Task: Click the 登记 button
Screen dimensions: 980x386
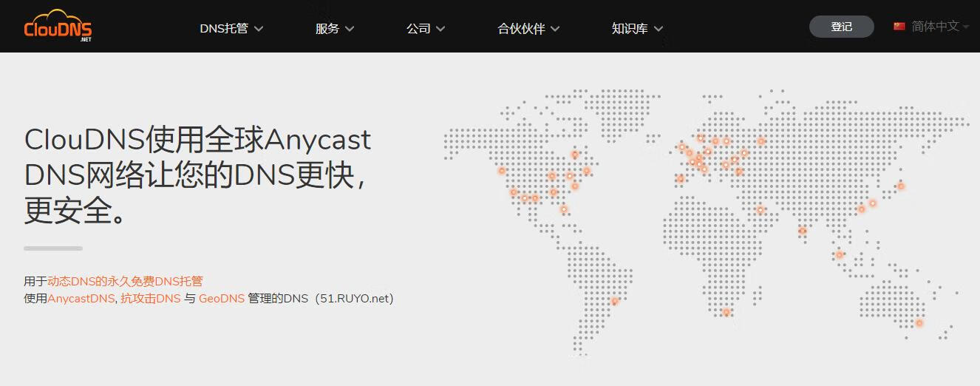Action: (x=842, y=27)
